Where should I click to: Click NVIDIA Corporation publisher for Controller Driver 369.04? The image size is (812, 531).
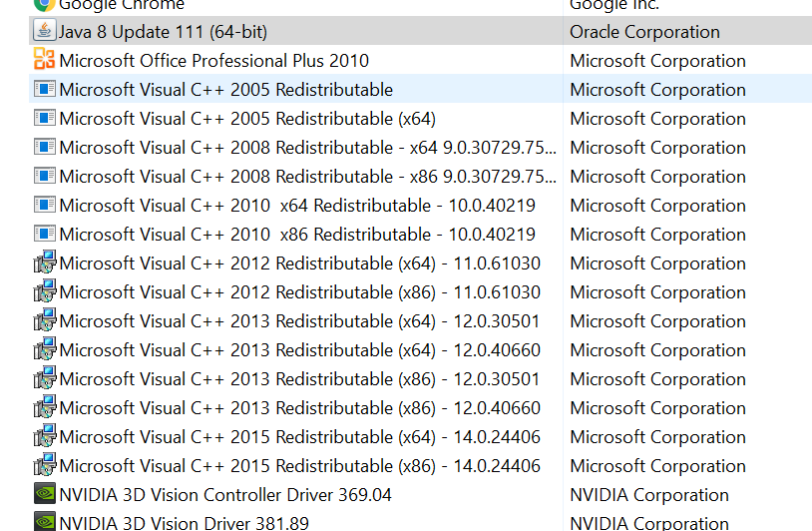tap(649, 495)
